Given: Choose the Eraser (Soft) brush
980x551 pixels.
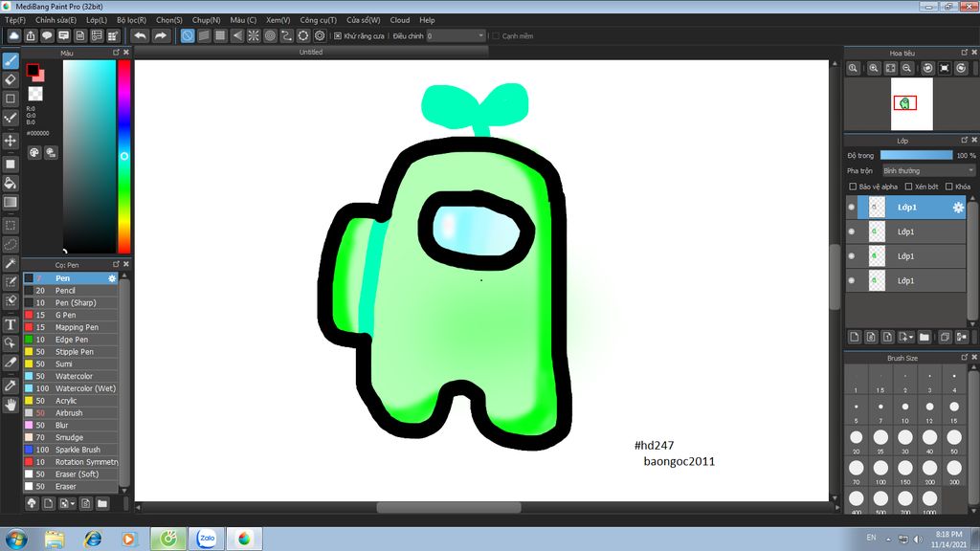Looking at the screenshot, I should pos(71,474).
